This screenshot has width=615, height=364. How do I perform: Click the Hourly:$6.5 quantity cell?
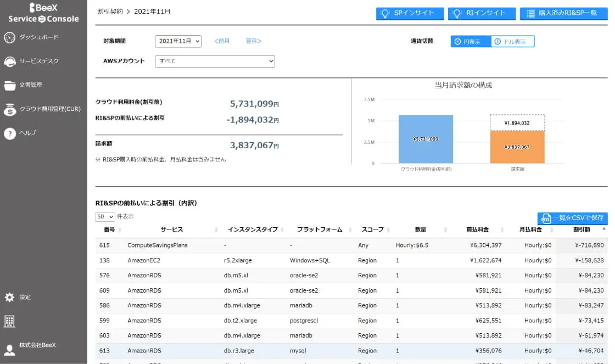pos(412,245)
